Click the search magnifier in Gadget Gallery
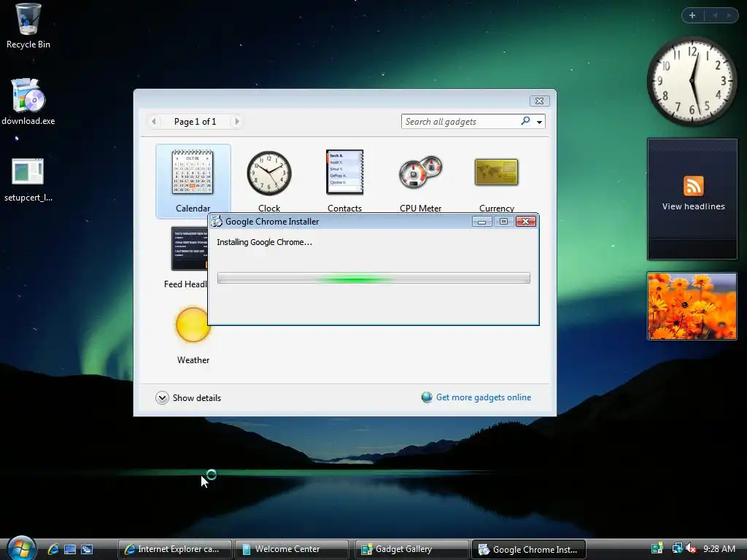 coord(525,121)
